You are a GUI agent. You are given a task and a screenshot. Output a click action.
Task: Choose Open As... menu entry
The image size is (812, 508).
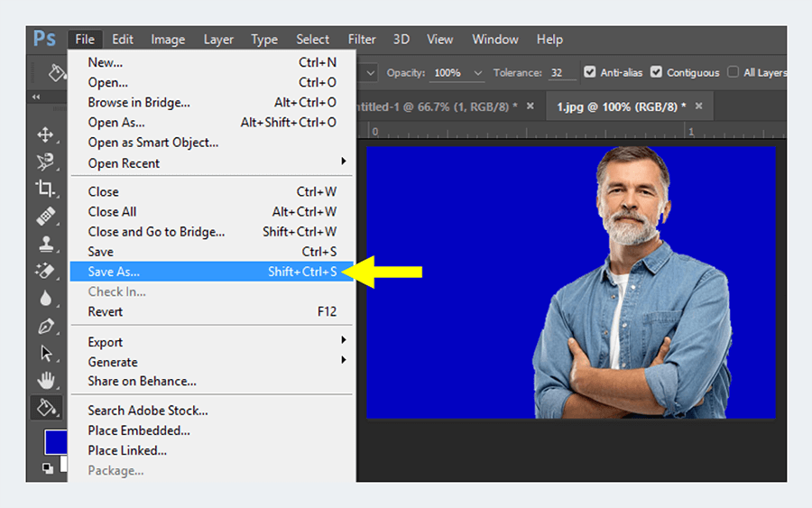(212, 122)
